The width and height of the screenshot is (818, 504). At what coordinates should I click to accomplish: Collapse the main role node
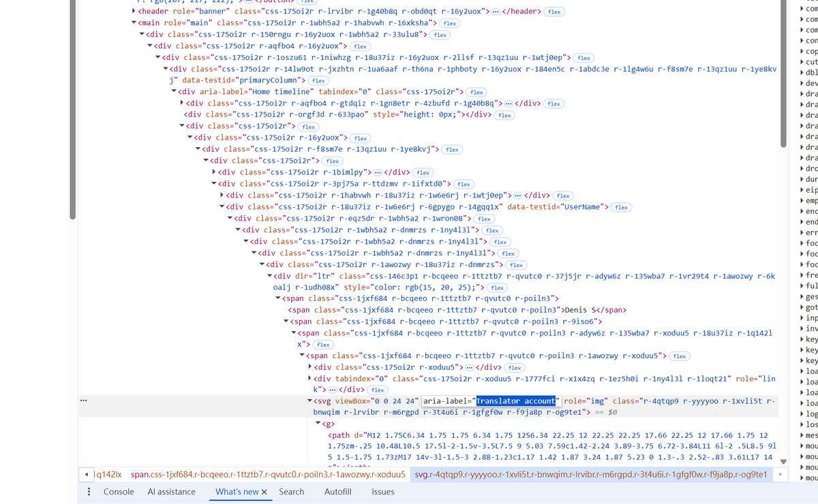[134, 23]
